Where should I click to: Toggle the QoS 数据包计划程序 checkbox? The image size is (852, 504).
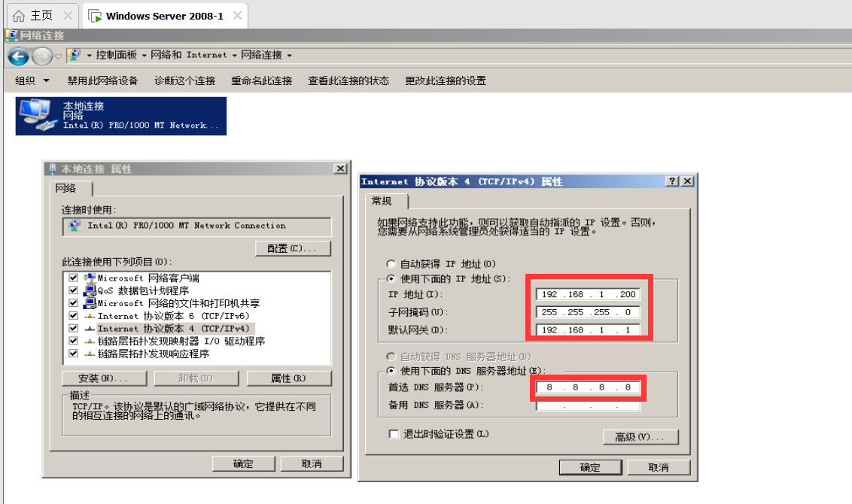click(73, 290)
